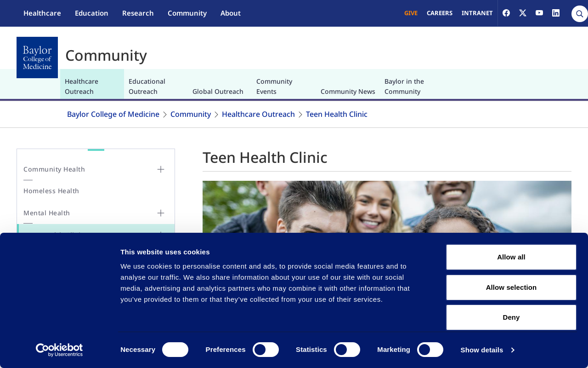Open the LinkedIn social icon
This screenshot has height=368, width=588.
pyautogui.click(x=556, y=13)
